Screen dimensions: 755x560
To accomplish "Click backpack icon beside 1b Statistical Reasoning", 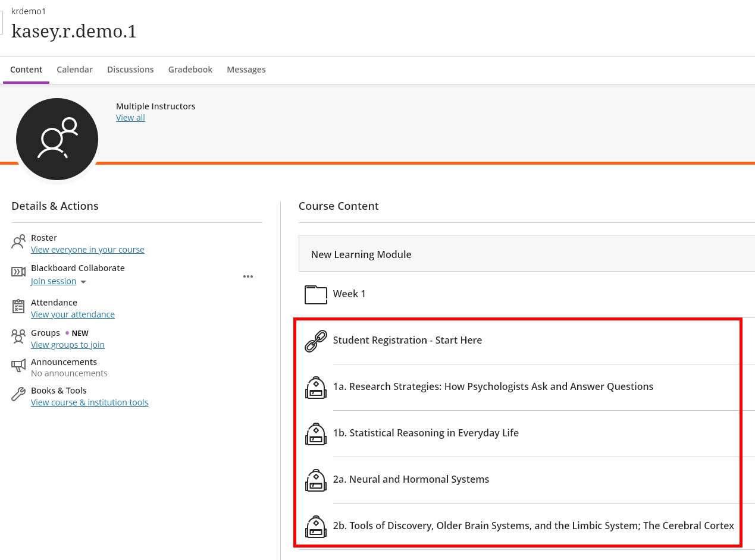I will pos(316,434).
